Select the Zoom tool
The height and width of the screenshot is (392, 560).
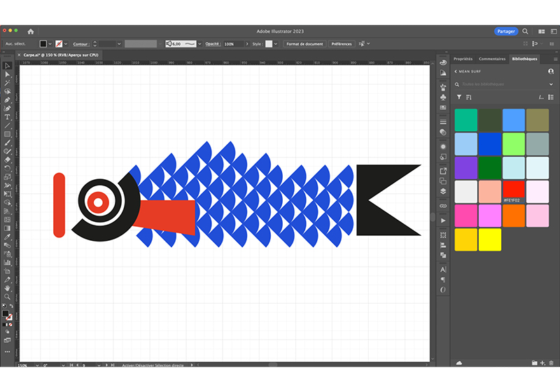7,297
